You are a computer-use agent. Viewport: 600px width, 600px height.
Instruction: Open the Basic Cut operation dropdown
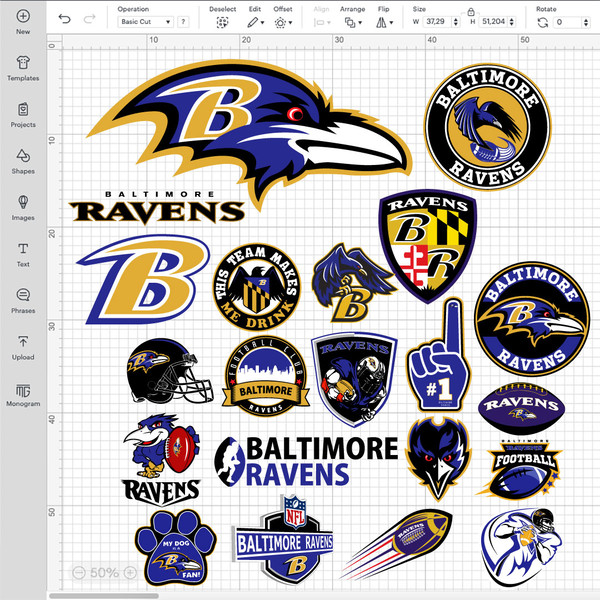click(145, 22)
